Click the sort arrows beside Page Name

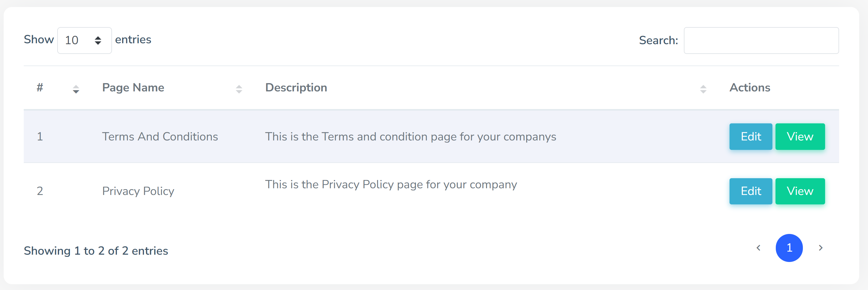click(239, 89)
